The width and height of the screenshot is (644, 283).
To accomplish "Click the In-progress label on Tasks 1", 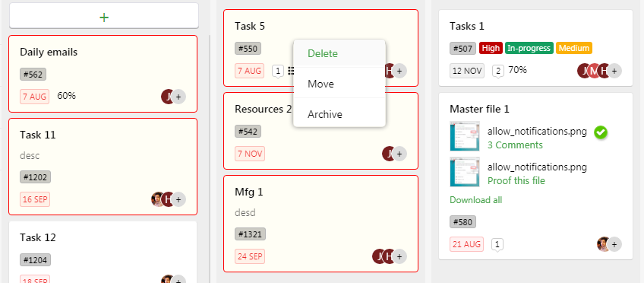I will click(x=529, y=48).
